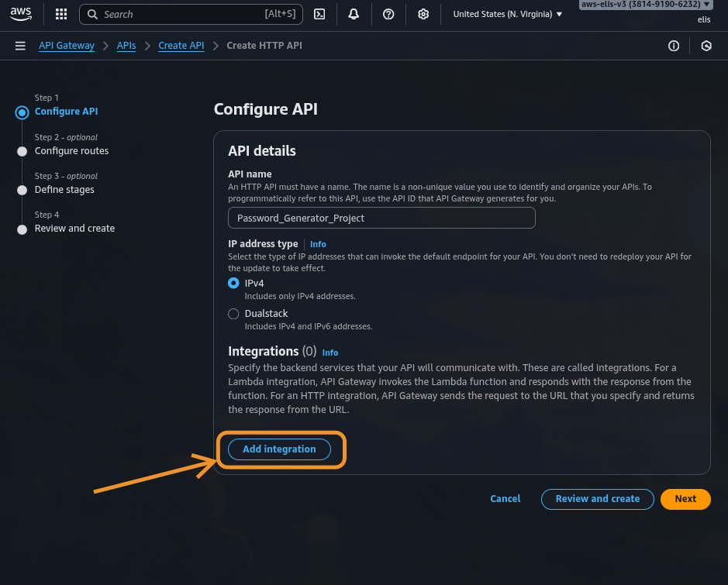Go to the API Gateway breadcrumb
This screenshot has width=728, height=585.
pyautogui.click(x=67, y=46)
